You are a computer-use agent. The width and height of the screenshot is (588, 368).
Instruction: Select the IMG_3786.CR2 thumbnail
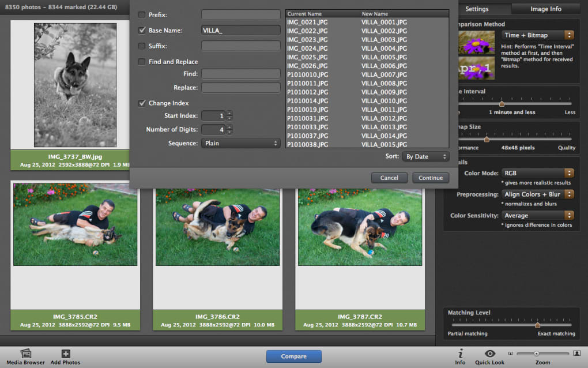[x=217, y=227]
